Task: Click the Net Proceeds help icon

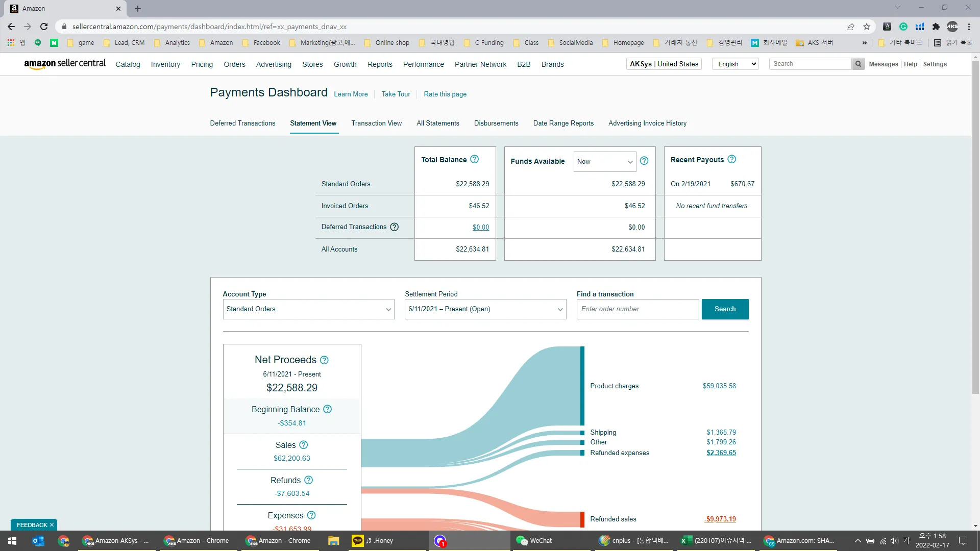Action: coord(324,360)
